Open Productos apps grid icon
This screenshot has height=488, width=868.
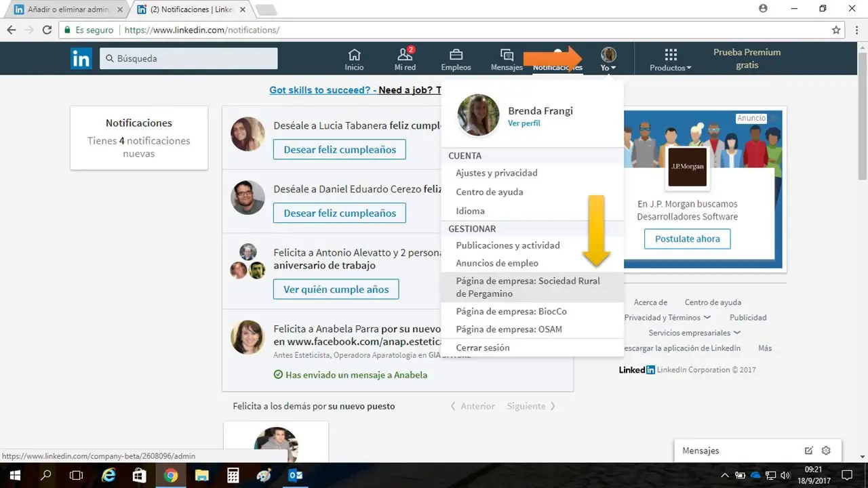click(671, 60)
